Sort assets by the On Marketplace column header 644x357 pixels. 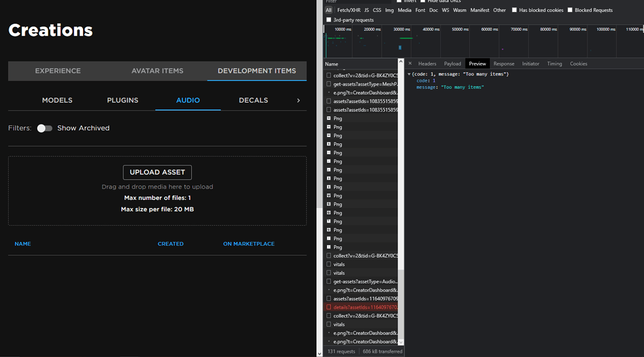pos(249,244)
